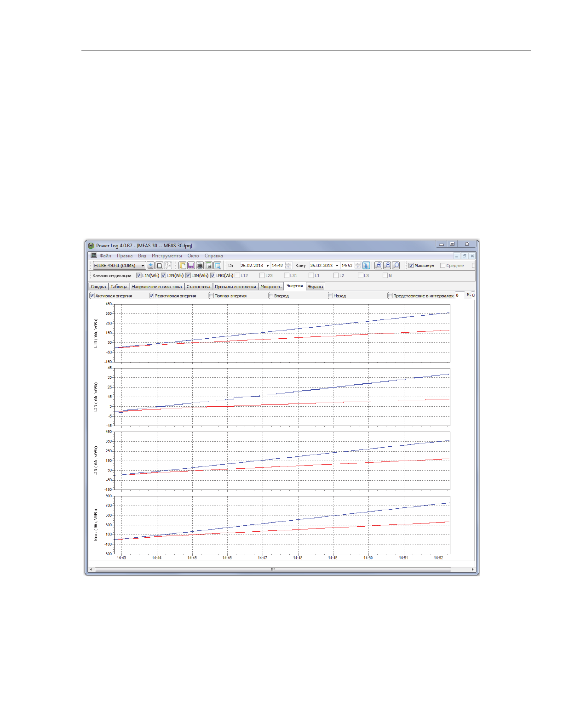This screenshot has width=563, height=728.
Task: Click the zoom in magnifier icon
Action: 378,266
